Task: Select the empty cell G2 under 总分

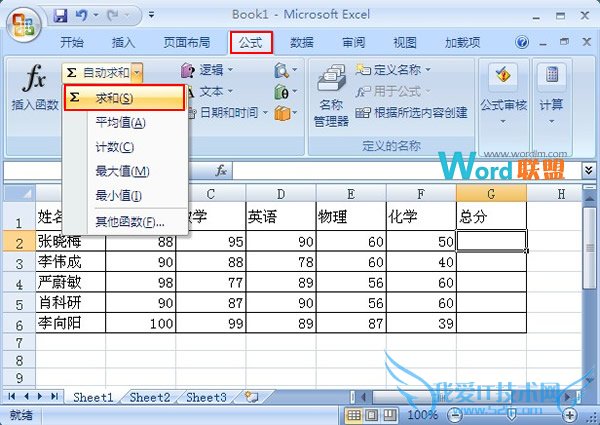Action: point(491,241)
